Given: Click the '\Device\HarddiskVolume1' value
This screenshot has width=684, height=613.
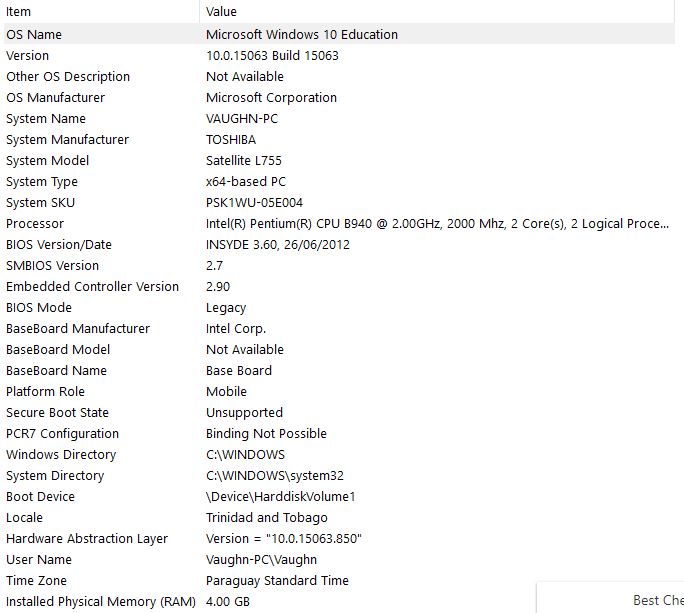Looking at the screenshot, I should coord(280,497).
